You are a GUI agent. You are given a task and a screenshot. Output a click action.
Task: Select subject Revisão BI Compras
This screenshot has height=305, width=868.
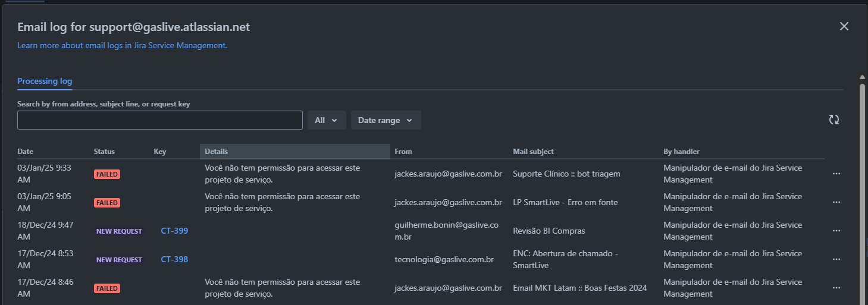[549, 231]
